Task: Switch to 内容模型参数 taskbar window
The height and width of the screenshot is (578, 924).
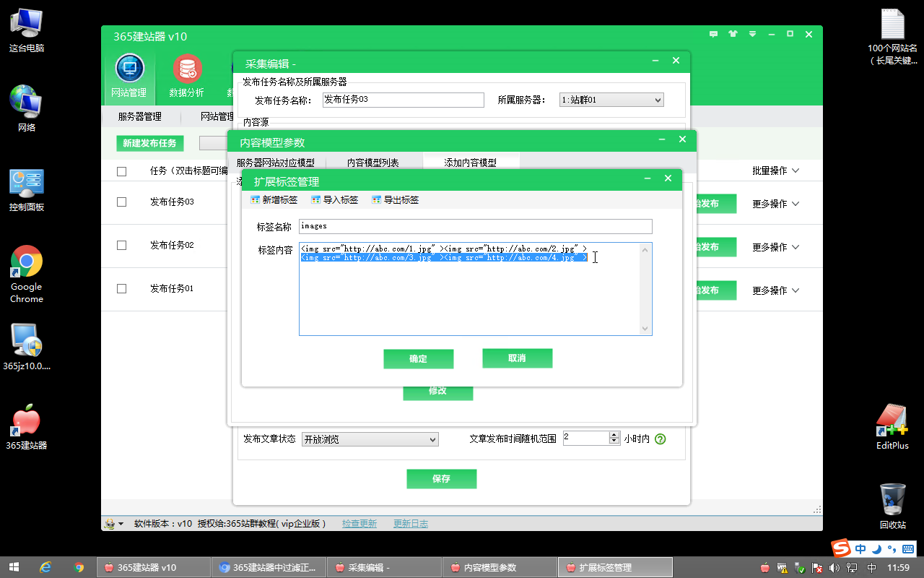Action: (500, 567)
